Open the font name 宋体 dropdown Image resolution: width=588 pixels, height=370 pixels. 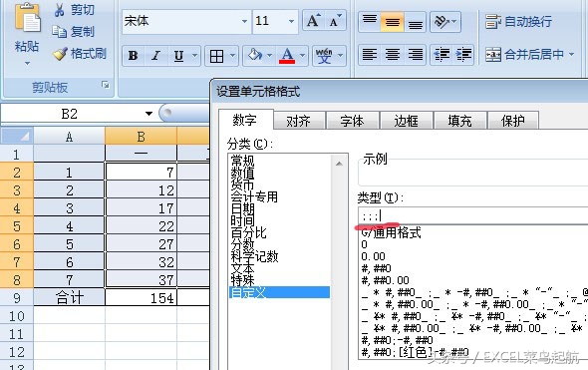click(x=244, y=21)
